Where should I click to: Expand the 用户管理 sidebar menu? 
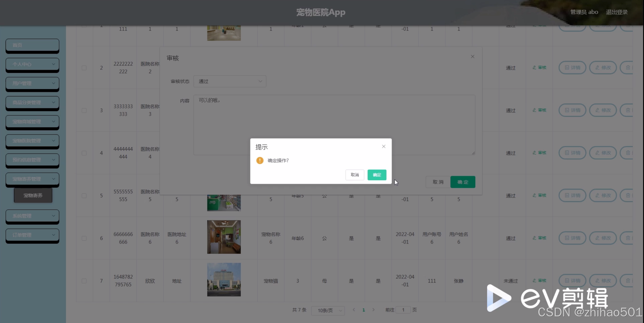click(x=32, y=83)
